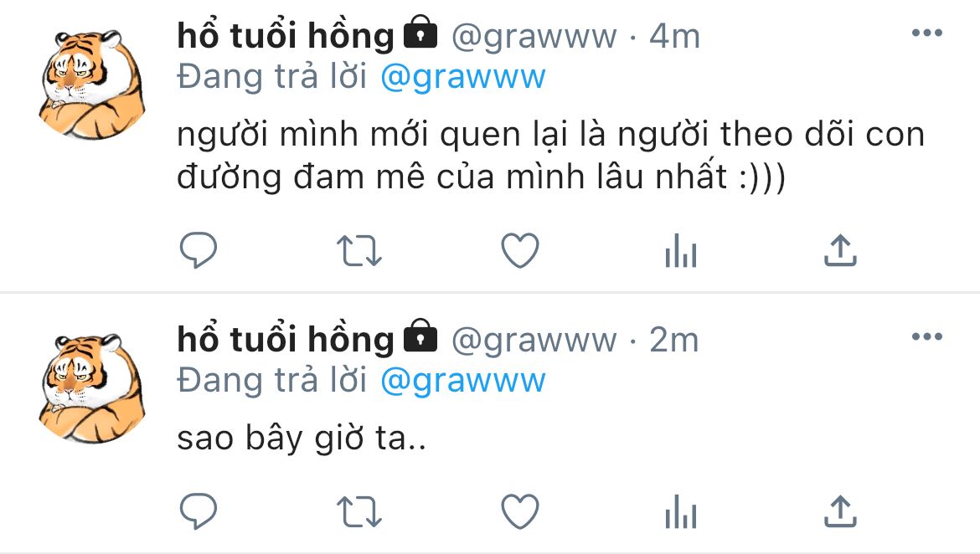Like the first tweet with the heart icon

[x=520, y=250]
